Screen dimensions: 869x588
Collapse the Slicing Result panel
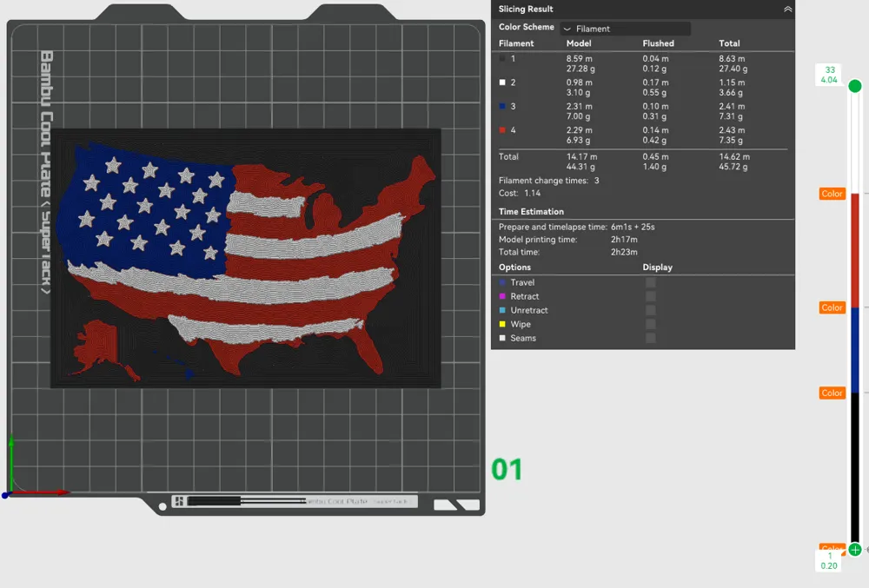786,9
